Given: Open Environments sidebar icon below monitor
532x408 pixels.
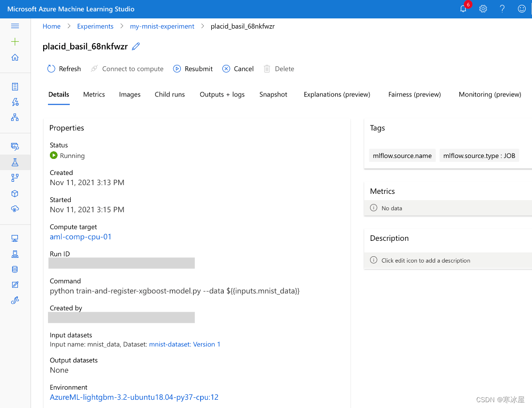Looking at the screenshot, I should click(15, 254).
